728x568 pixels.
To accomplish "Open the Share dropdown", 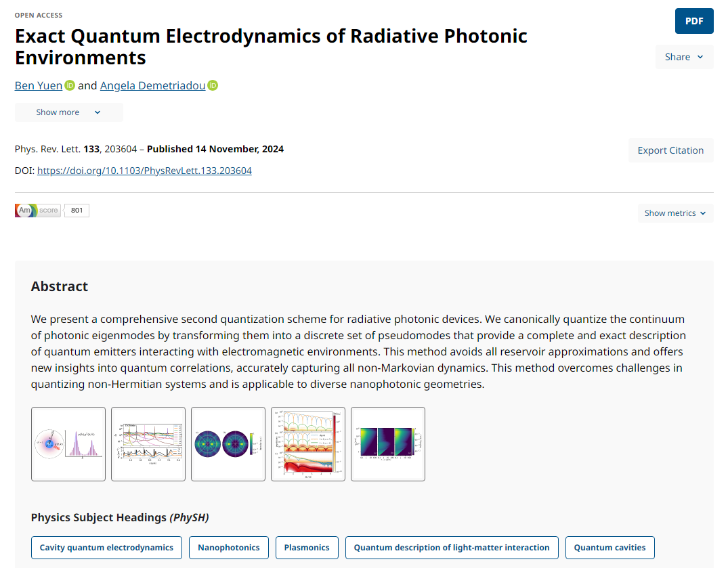I will tap(685, 57).
